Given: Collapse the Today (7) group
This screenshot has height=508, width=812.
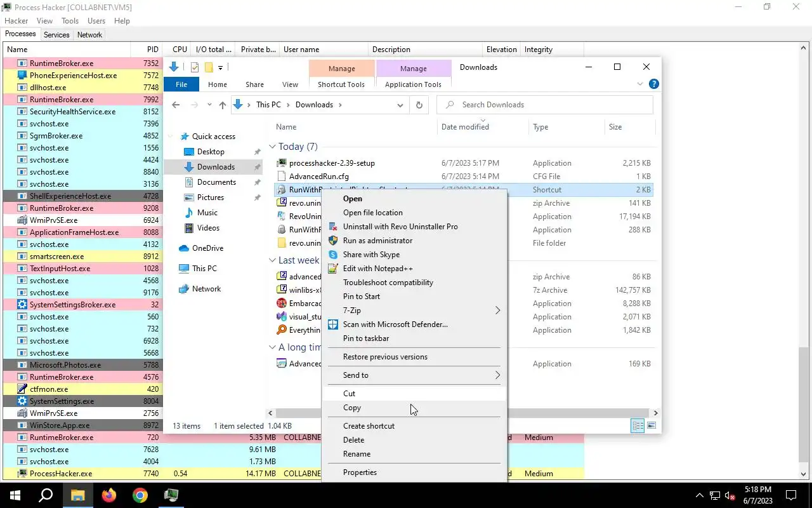Looking at the screenshot, I should pos(272,147).
